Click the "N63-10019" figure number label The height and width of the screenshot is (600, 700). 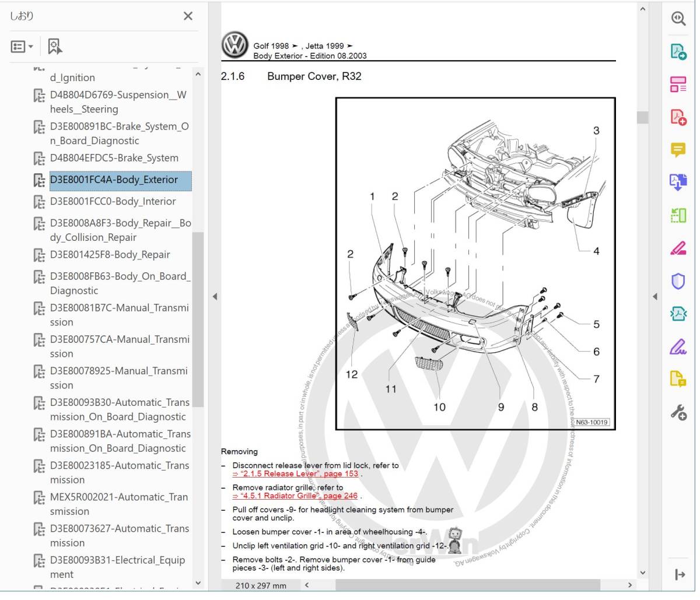[x=591, y=422]
